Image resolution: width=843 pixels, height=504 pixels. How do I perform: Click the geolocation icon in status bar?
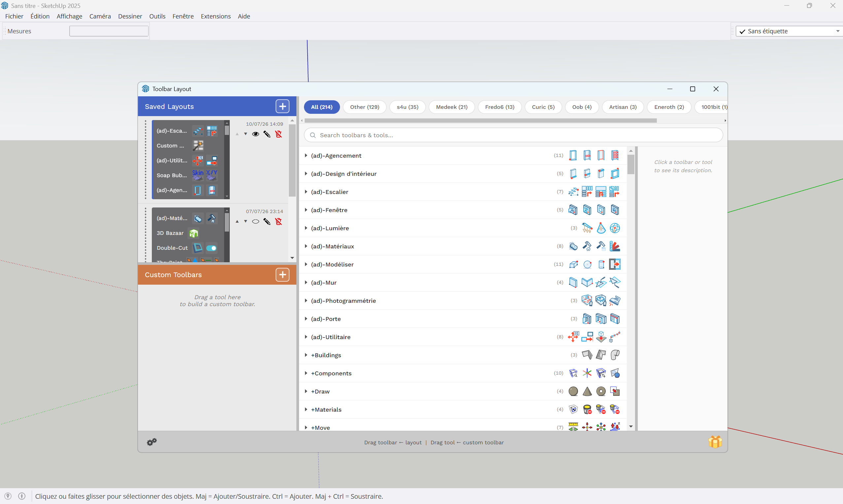8,496
